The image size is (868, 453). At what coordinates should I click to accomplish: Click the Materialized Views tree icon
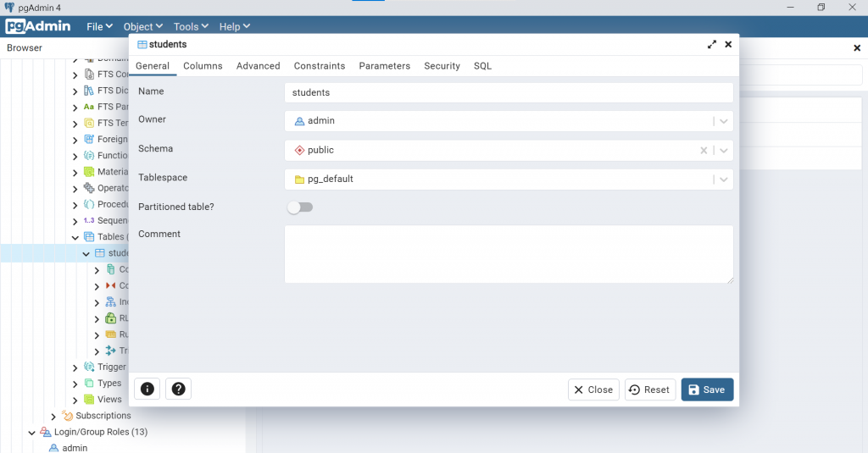click(88, 172)
